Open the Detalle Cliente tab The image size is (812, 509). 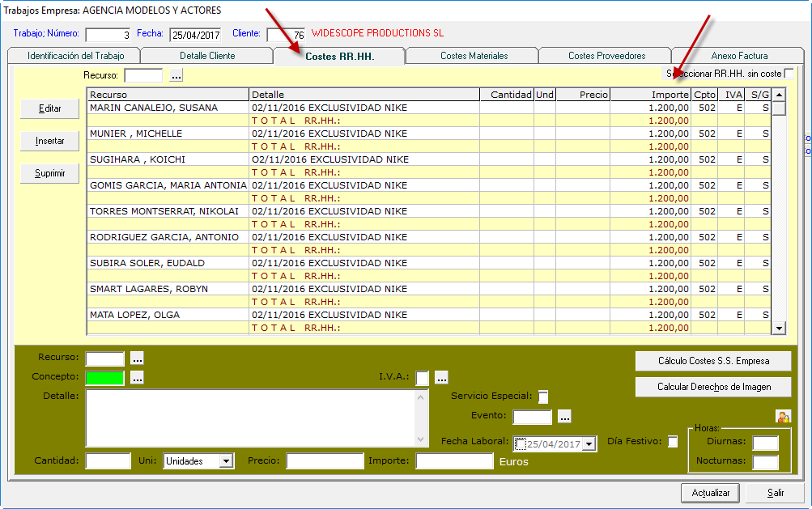[x=207, y=56]
